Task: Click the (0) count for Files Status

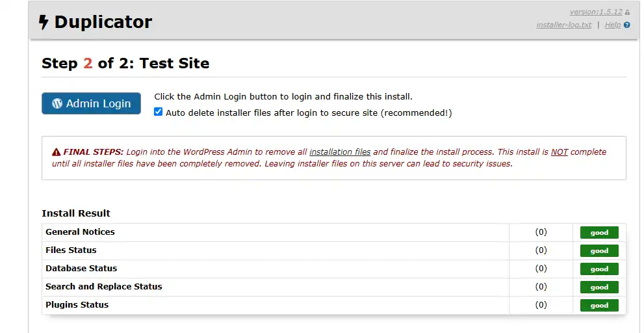Action: tap(541, 250)
